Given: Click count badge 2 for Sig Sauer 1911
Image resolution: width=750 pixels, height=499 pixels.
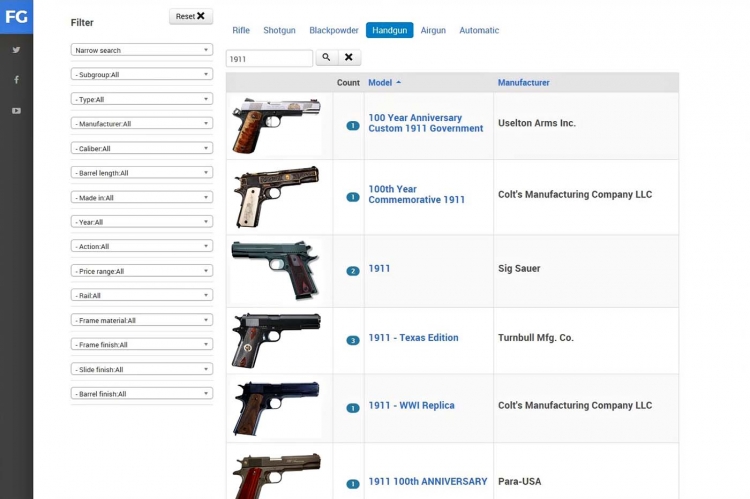Looking at the screenshot, I should coord(353,271).
